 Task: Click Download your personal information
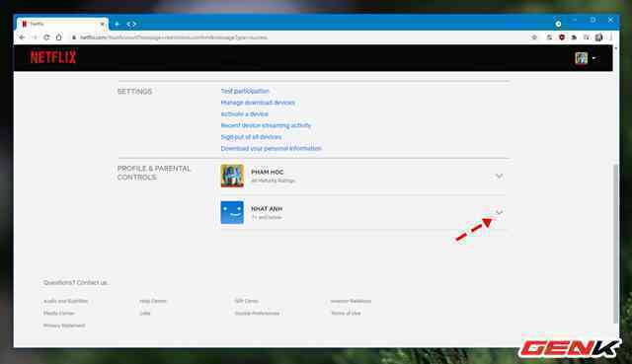[271, 148]
